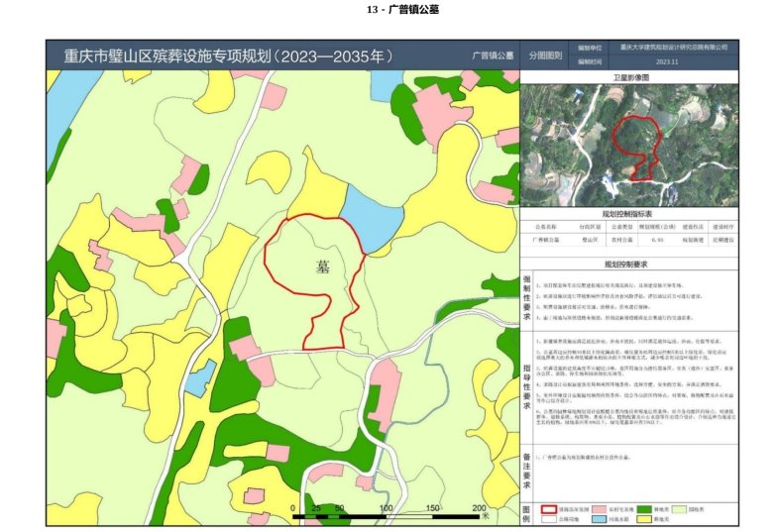The width and height of the screenshot is (777, 532).
Task: Click the blue pond beside the red boundary
Action: (x=374, y=218)
